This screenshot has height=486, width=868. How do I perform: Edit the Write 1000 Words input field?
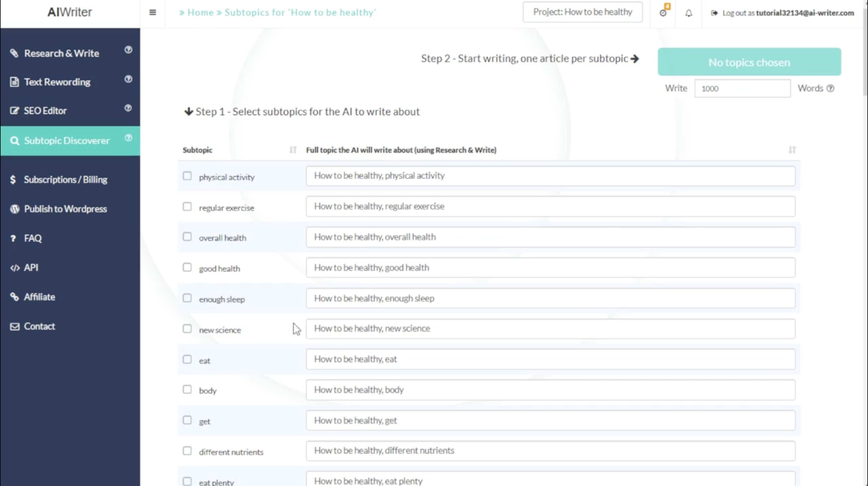742,88
